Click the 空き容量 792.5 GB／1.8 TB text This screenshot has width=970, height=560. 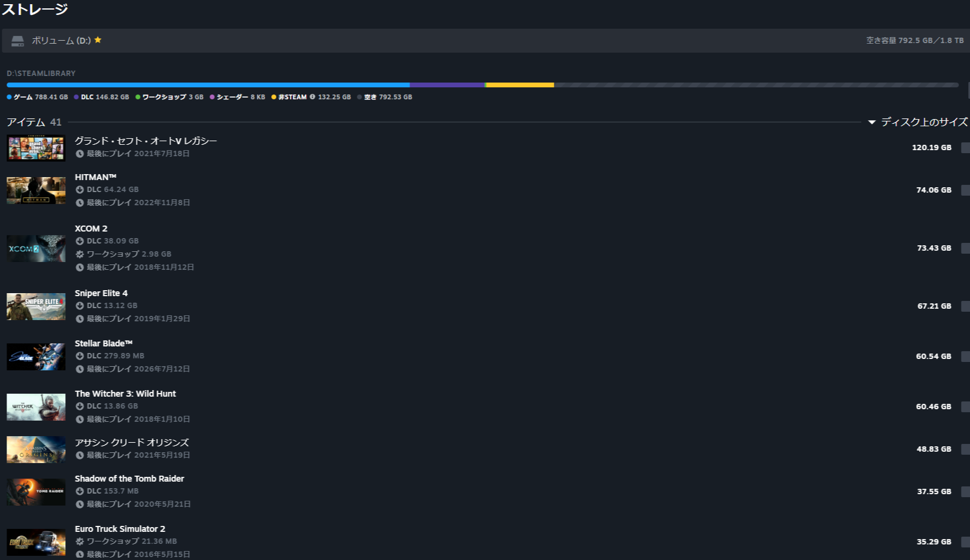pos(915,41)
